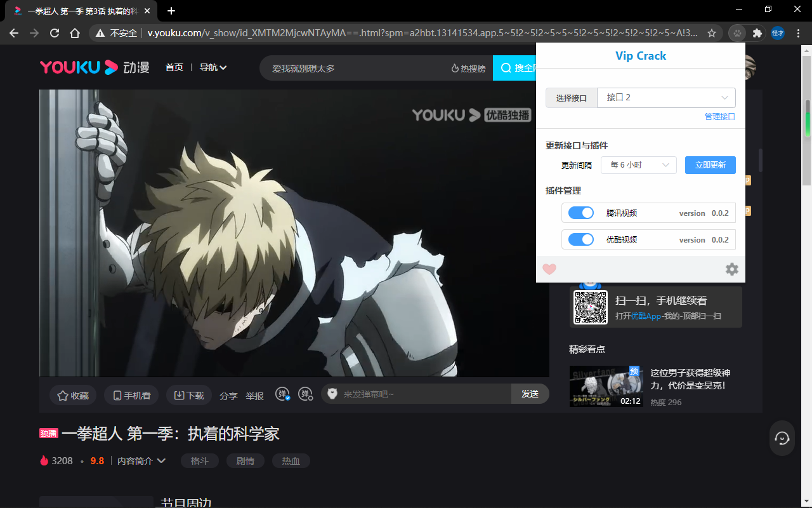
Task: Click the 热搜榜 flame link
Action: point(468,69)
